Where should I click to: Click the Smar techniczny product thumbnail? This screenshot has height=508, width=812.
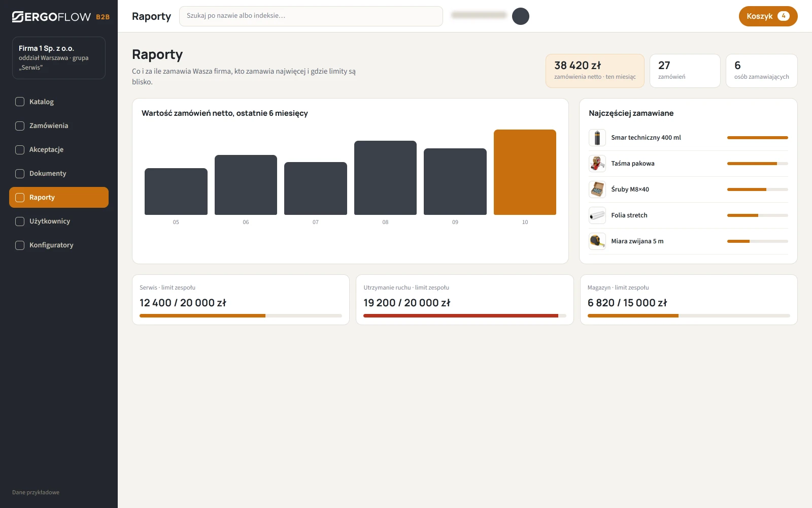(597, 138)
